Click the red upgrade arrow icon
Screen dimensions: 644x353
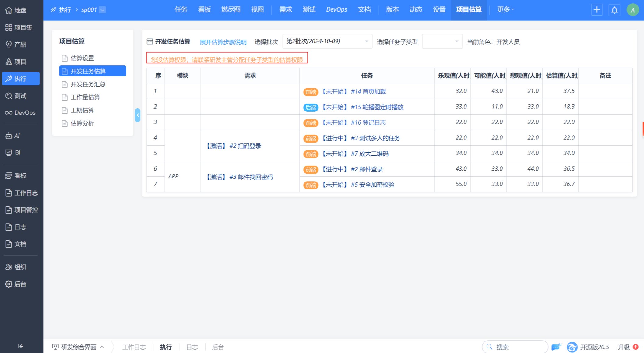pos(636,347)
